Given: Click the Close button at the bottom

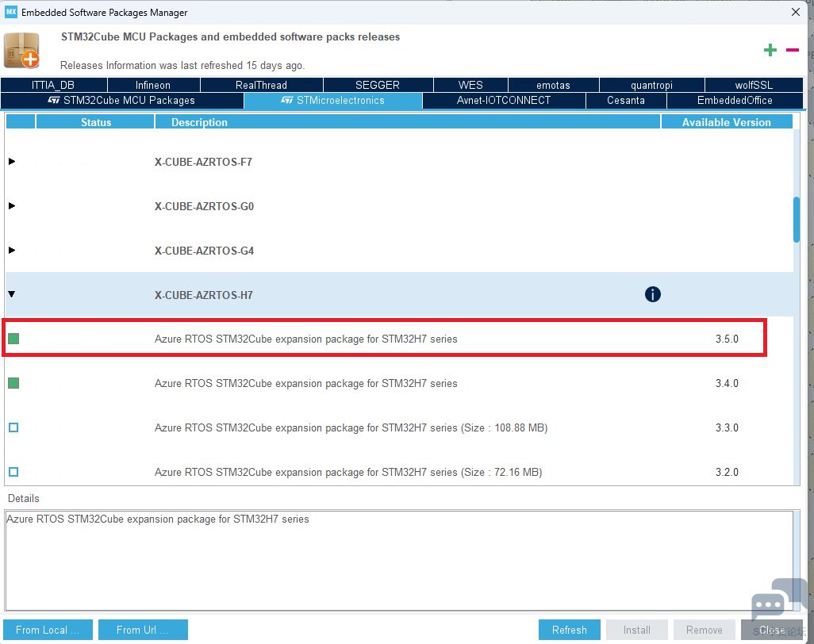Looking at the screenshot, I should coord(772,630).
